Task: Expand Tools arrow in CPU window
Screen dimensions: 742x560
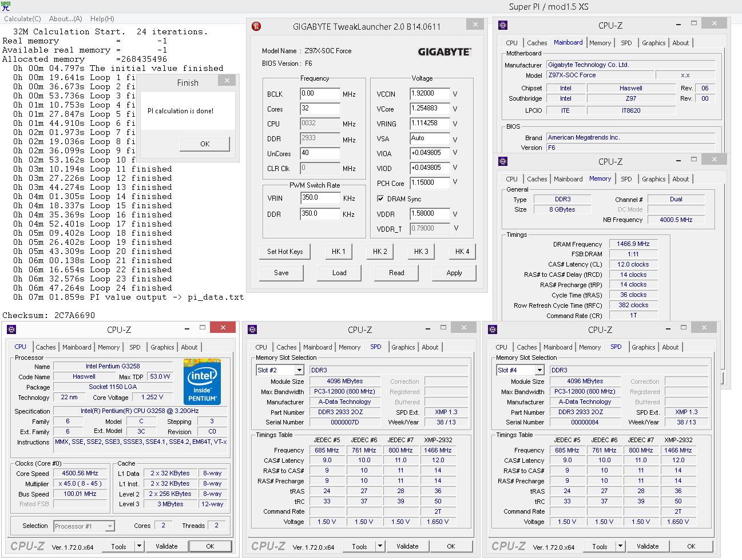Action: (139, 546)
